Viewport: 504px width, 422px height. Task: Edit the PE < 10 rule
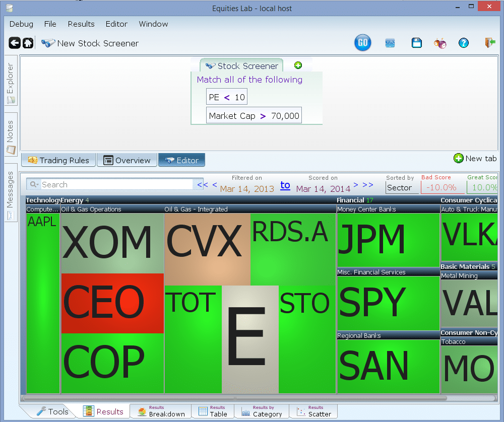coord(227,97)
